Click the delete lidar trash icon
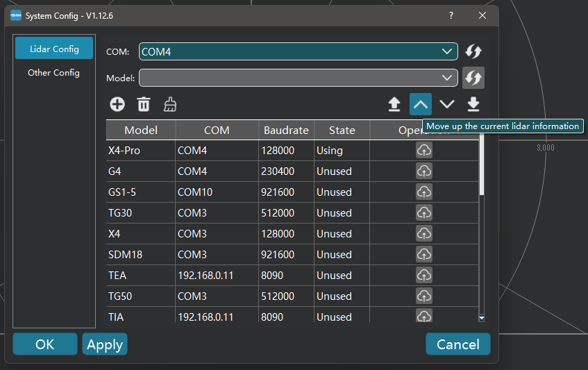The width and height of the screenshot is (588, 370). (x=144, y=104)
